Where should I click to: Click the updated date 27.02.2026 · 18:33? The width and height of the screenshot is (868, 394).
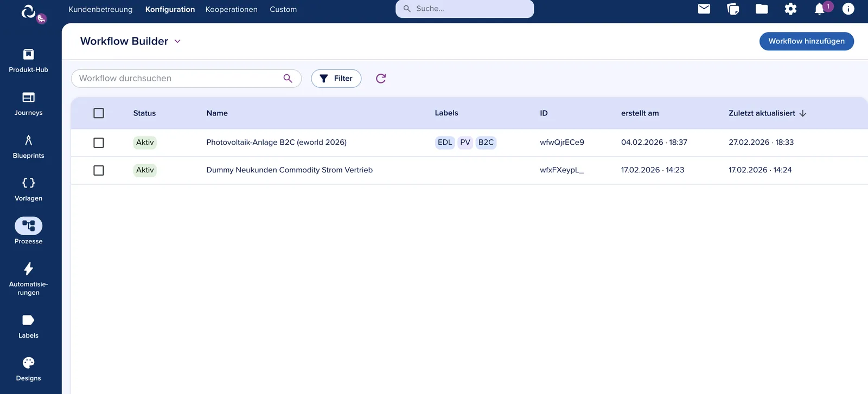click(x=761, y=143)
